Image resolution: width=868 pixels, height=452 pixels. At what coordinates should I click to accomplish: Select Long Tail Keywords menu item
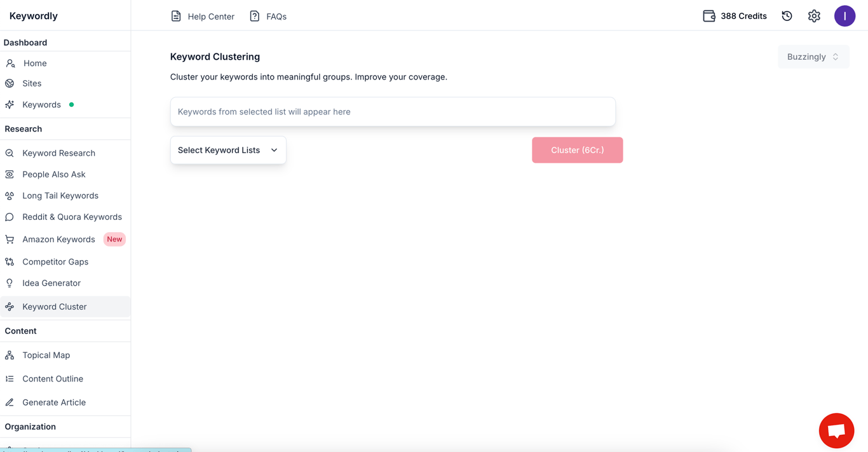pyautogui.click(x=60, y=196)
